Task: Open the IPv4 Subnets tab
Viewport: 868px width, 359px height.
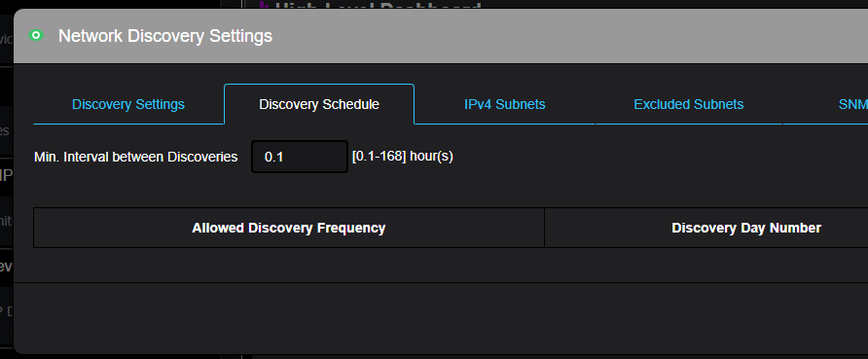Action: 505,104
